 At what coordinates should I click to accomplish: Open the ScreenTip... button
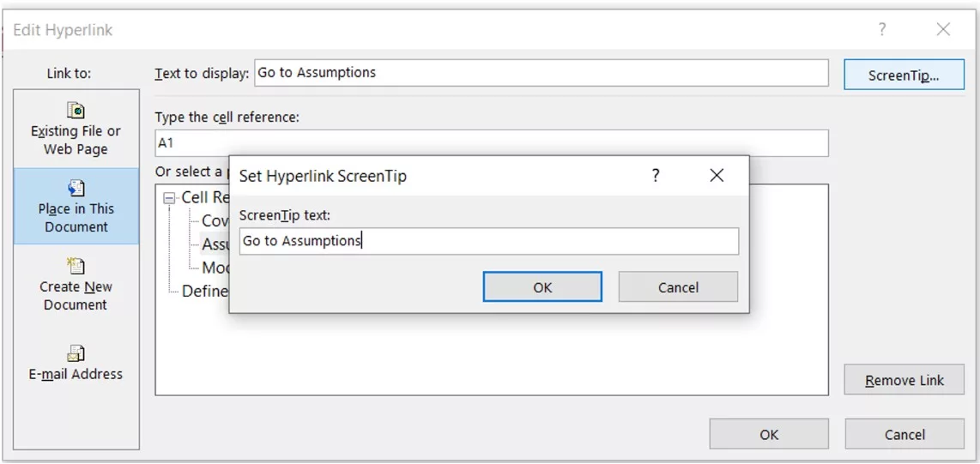click(x=903, y=75)
